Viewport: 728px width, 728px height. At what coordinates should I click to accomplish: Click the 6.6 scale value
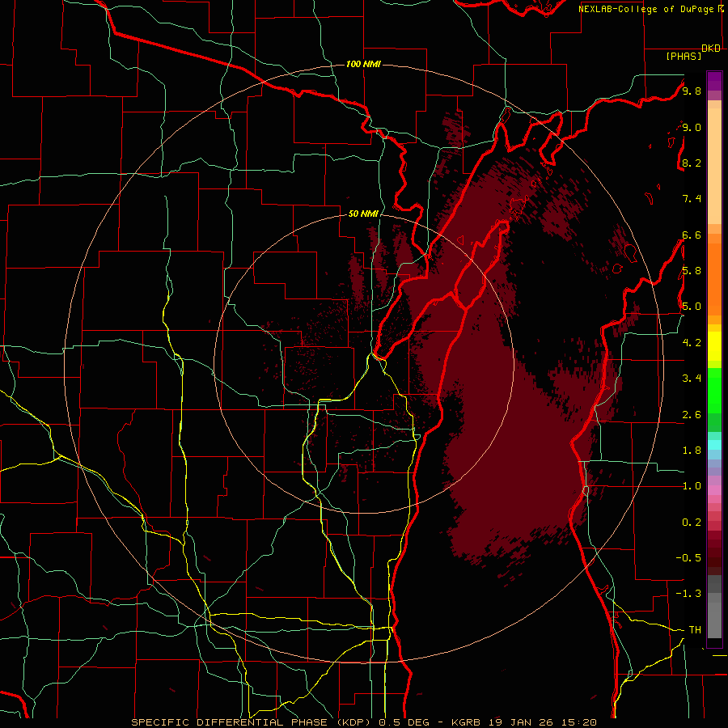692,235
